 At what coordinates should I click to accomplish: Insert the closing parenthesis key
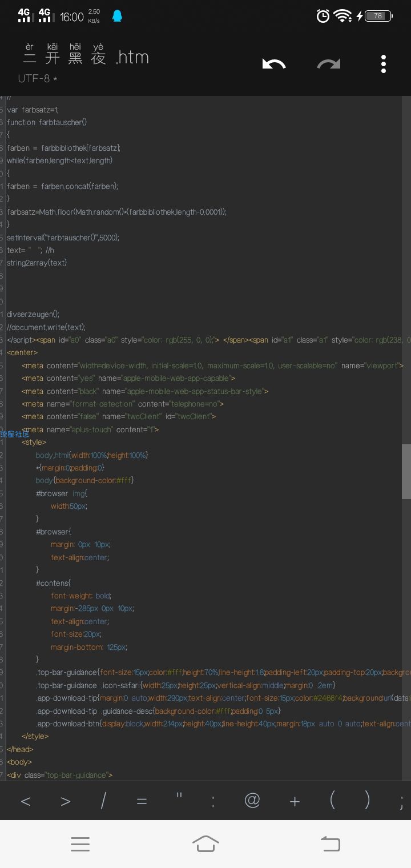(367, 801)
